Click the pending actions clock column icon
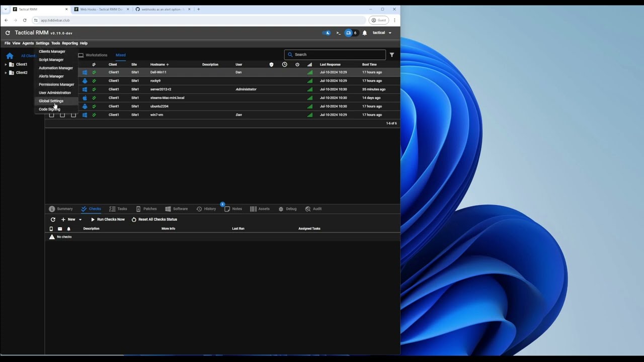 [x=285, y=64]
